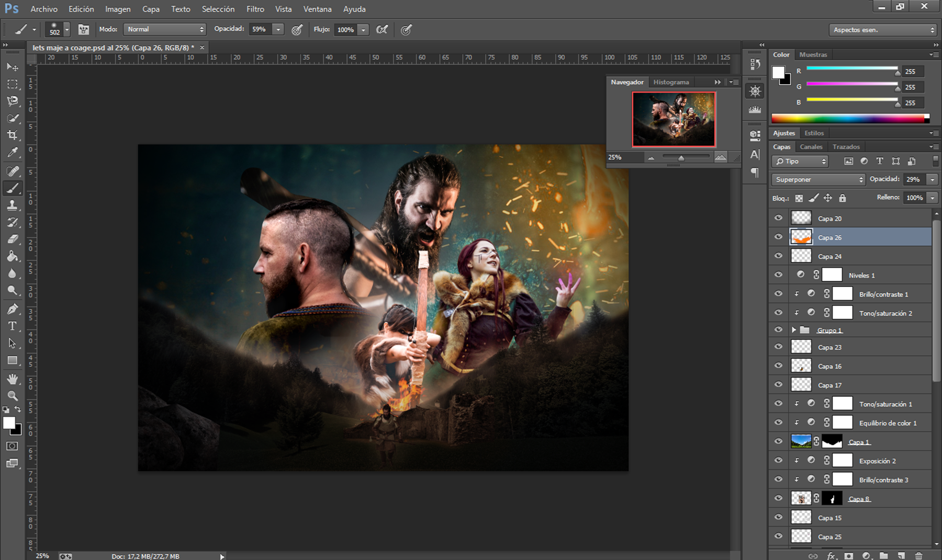The width and height of the screenshot is (942, 560).
Task: Toggle Quick Mask mode
Action: coord(13,446)
